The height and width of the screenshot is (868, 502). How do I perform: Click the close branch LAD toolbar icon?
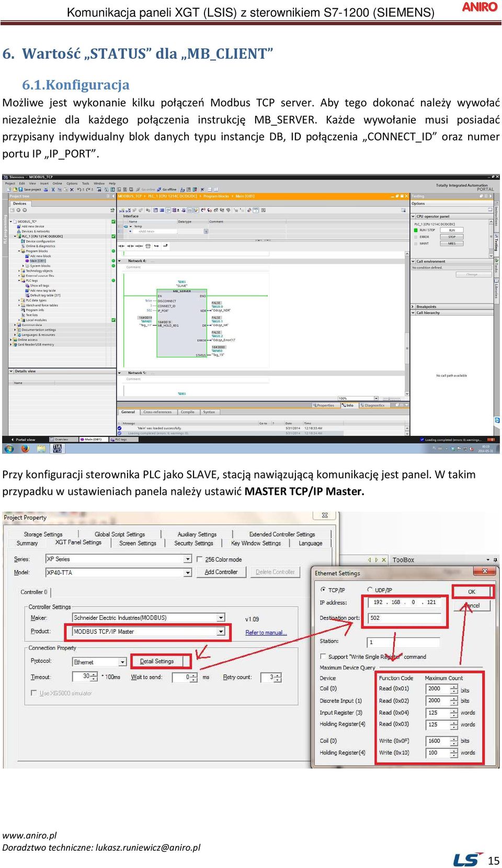pyautogui.click(x=165, y=246)
